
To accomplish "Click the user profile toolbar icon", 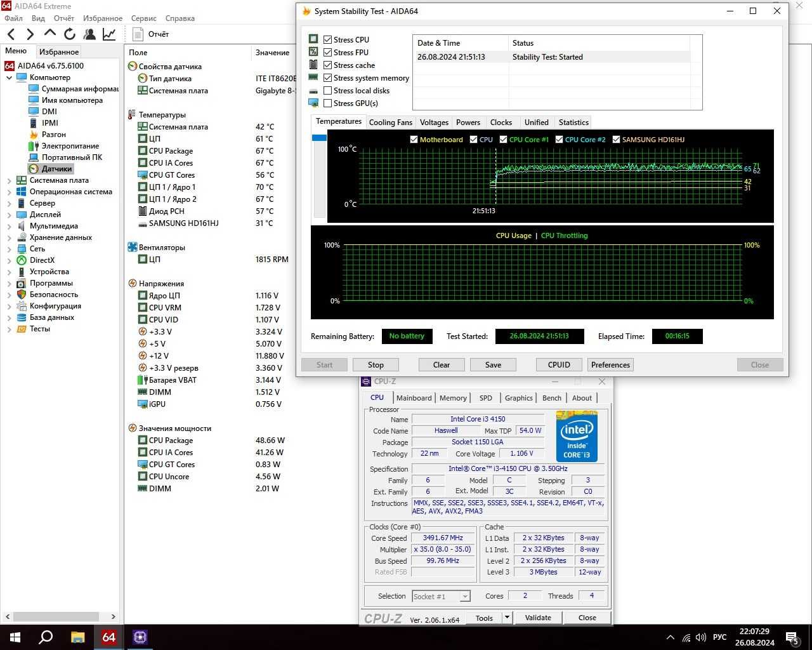I will click(89, 34).
